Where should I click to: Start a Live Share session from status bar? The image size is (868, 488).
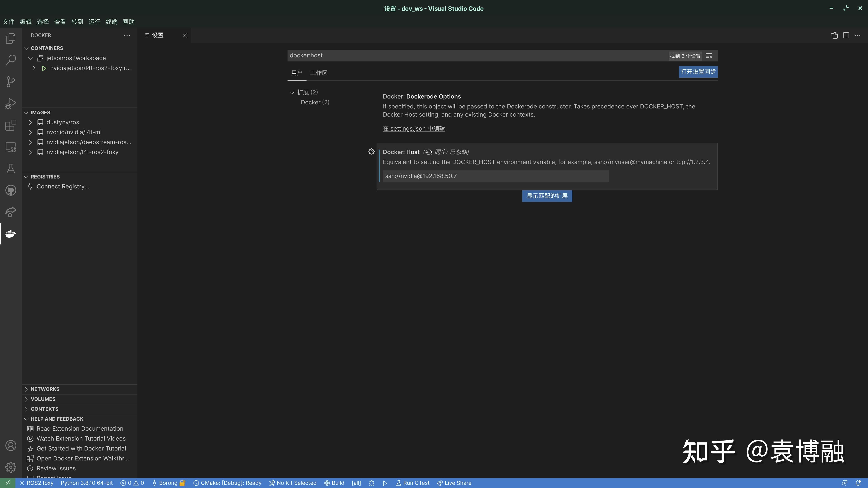tap(454, 483)
